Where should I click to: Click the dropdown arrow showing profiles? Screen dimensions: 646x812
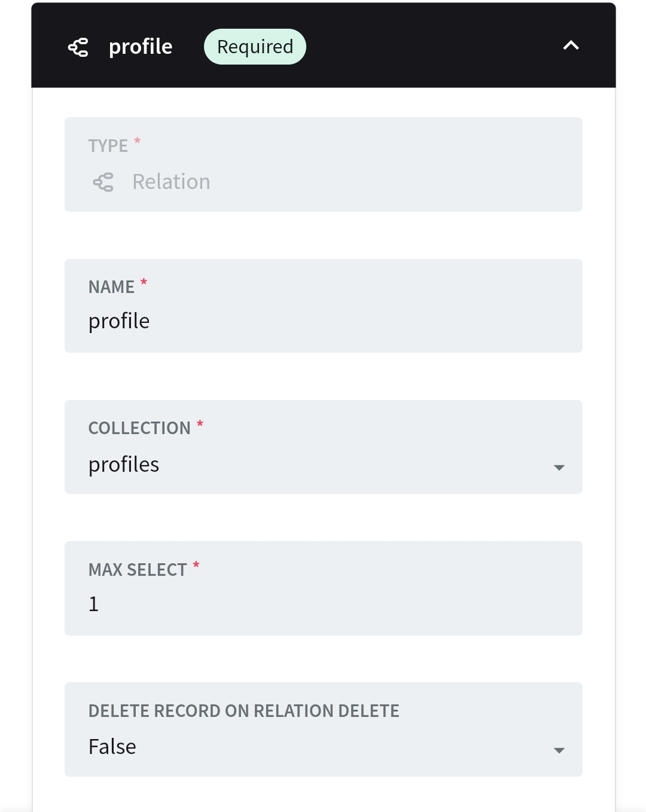560,468
